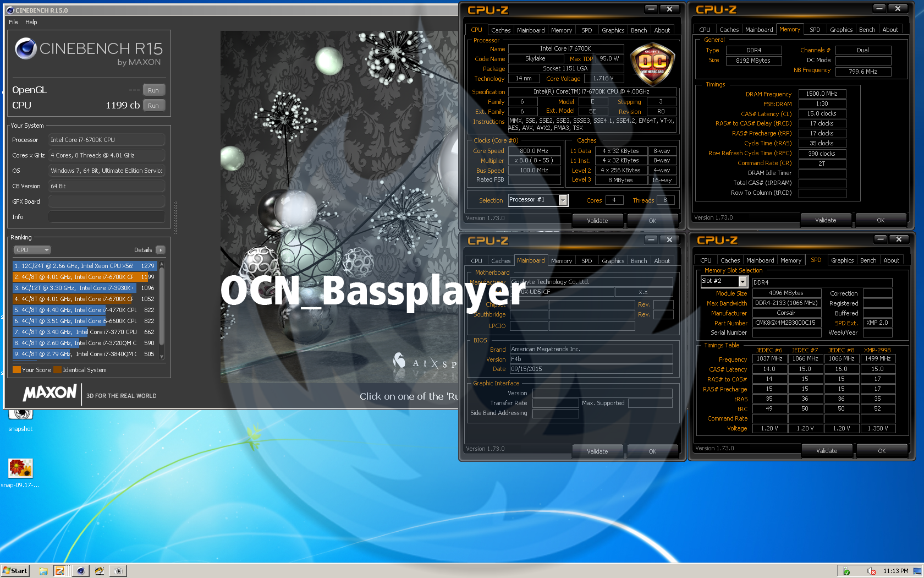Open Mainboard tab in bottom-right CPU-Z window
Viewport: 924px width, 578px height.
click(760, 260)
